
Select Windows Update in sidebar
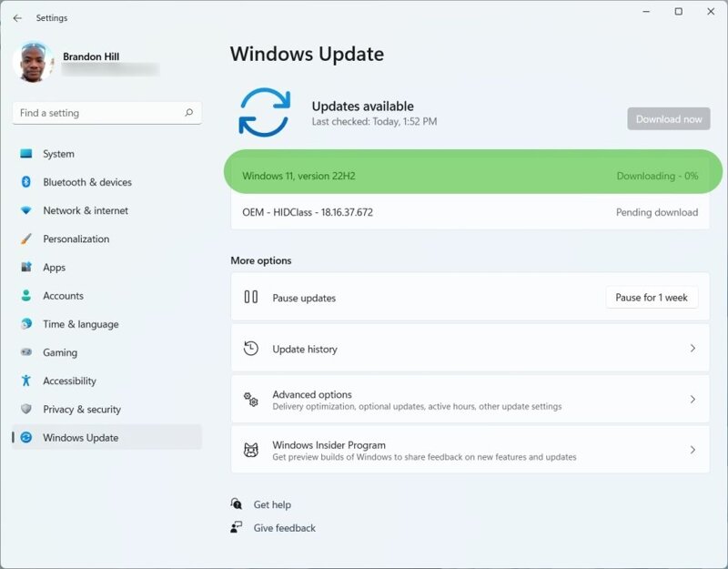[107, 437]
